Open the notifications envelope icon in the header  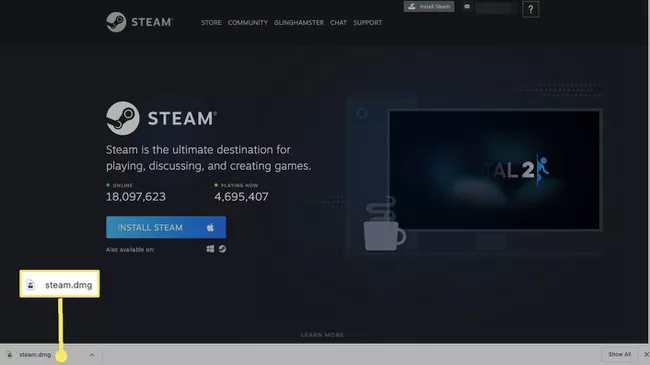pyautogui.click(x=467, y=7)
